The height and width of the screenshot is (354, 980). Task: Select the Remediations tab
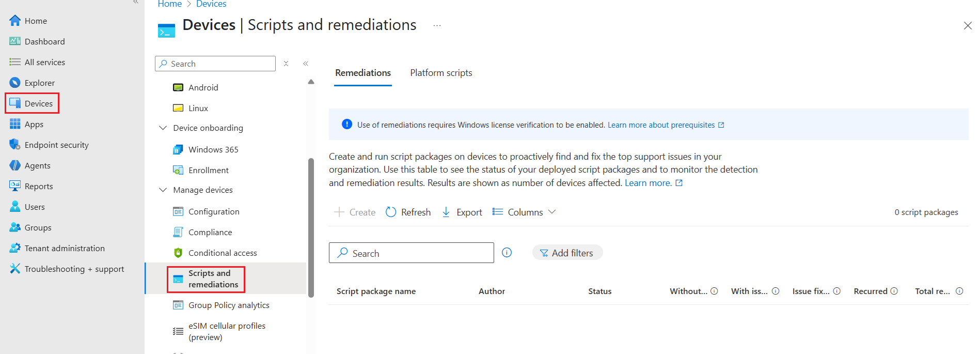362,73
